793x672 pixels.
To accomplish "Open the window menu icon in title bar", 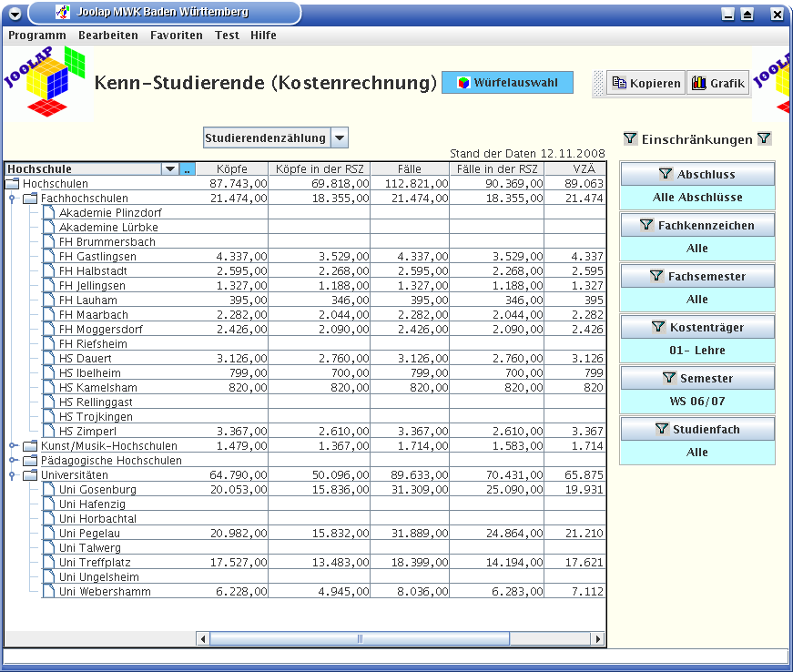I will pyautogui.click(x=14, y=14).
